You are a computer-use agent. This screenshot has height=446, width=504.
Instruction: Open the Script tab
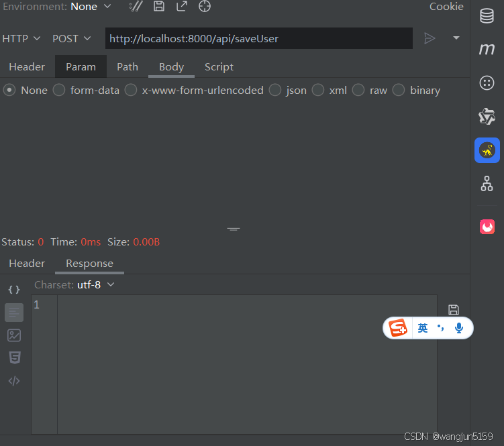coord(219,67)
